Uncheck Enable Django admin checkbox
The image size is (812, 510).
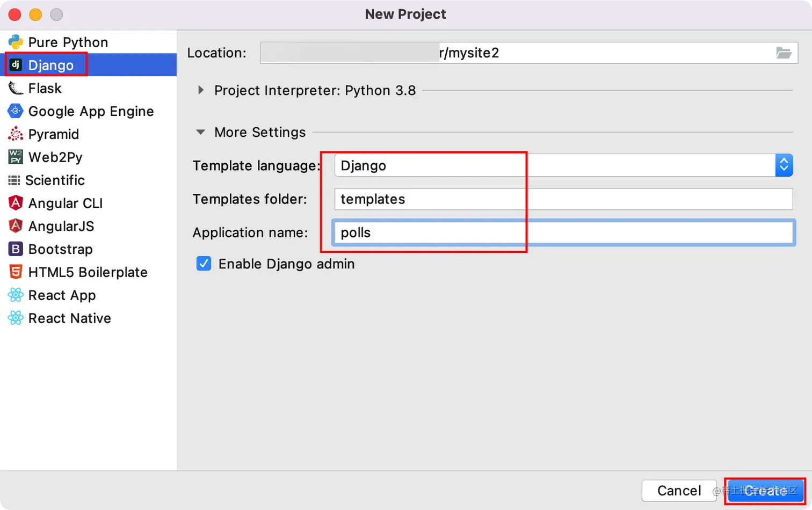click(x=204, y=264)
